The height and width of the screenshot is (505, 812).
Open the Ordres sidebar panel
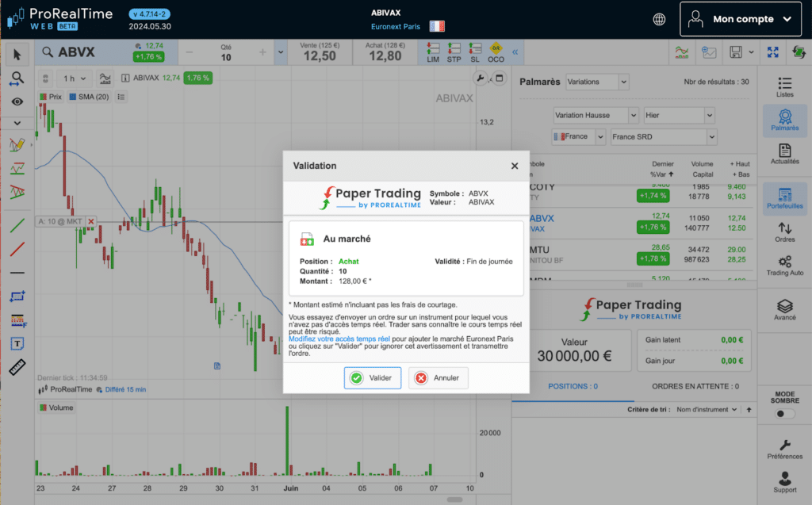(784, 232)
